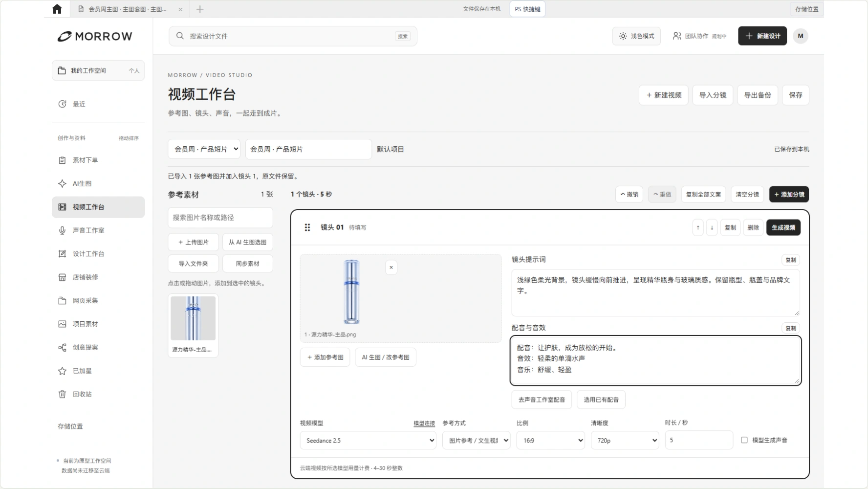The image size is (868, 489).
Task: Close the 会员周主图 file tab
Action: coord(180,9)
